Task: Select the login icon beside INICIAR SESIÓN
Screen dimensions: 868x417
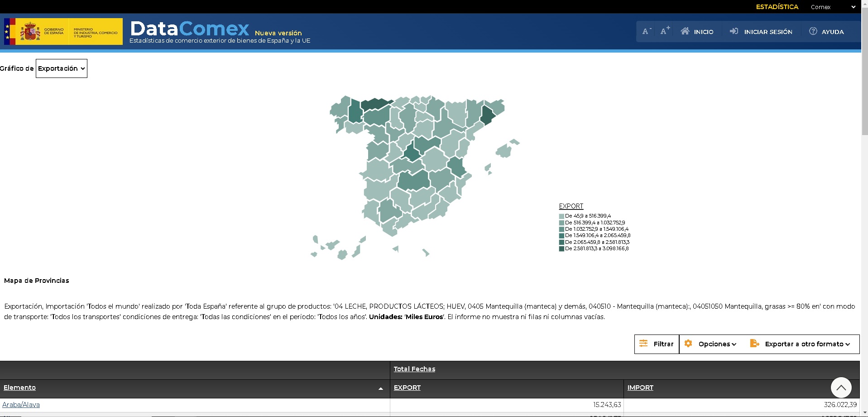Action: click(734, 31)
